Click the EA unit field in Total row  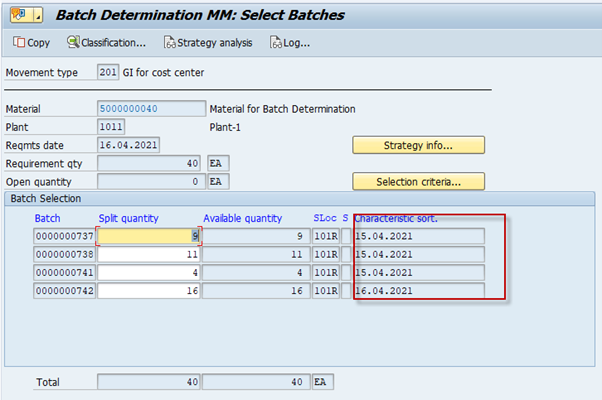tap(323, 382)
